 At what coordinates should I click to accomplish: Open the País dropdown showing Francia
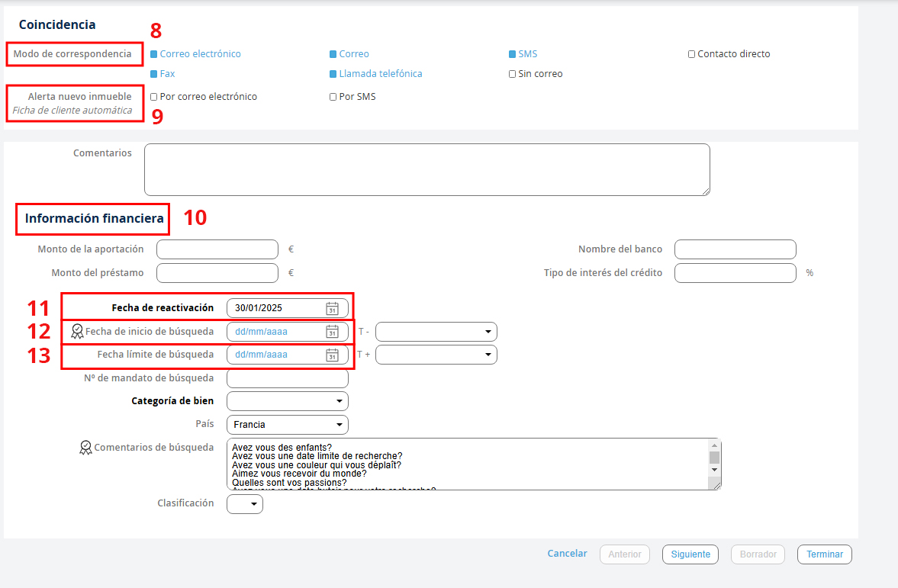(288, 425)
